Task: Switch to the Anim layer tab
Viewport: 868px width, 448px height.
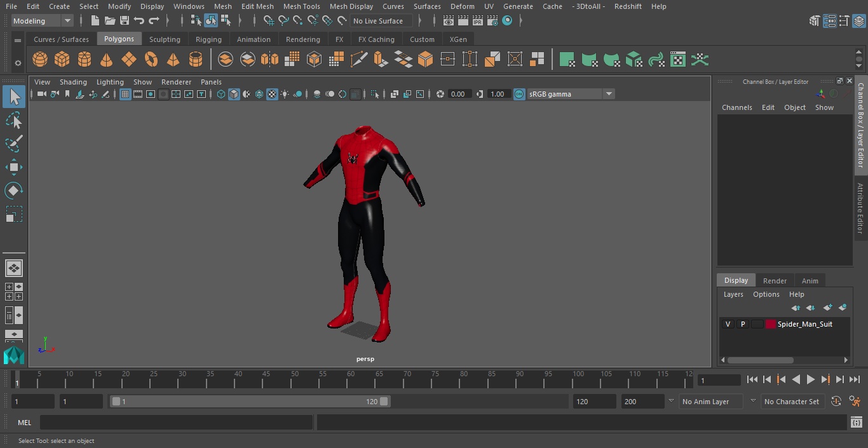Action: [810, 281]
